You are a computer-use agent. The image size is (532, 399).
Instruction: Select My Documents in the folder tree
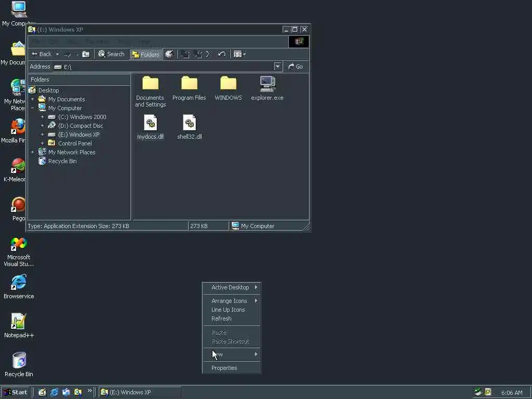tap(66, 99)
